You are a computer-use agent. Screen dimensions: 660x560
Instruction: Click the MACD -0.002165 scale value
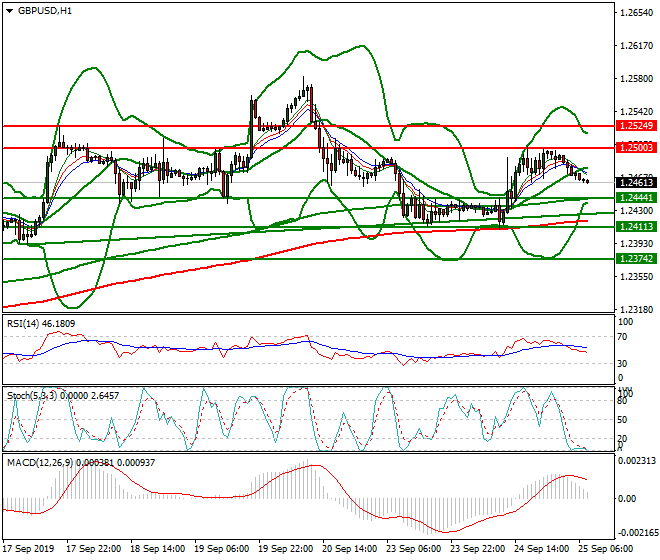(x=636, y=533)
